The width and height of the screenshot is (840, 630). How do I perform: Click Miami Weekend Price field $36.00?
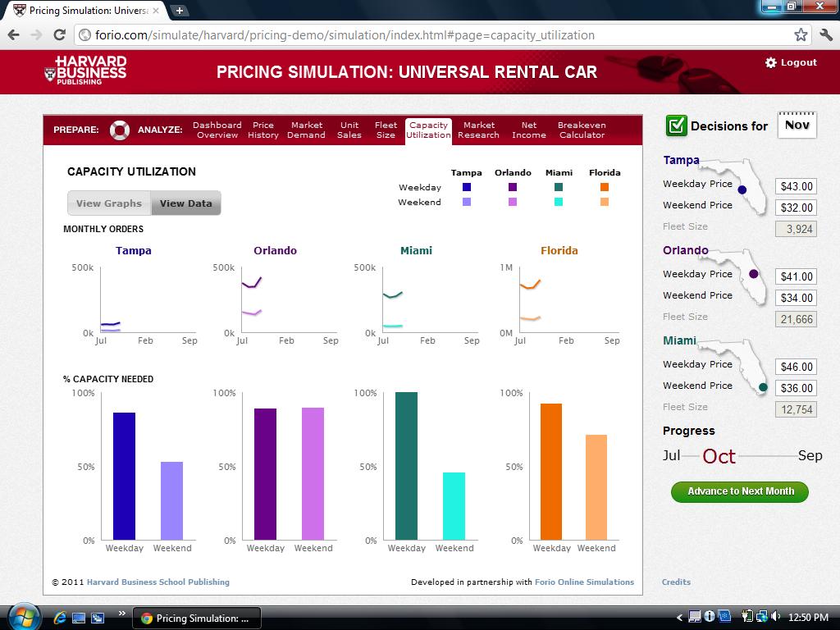tap(796, 388)
